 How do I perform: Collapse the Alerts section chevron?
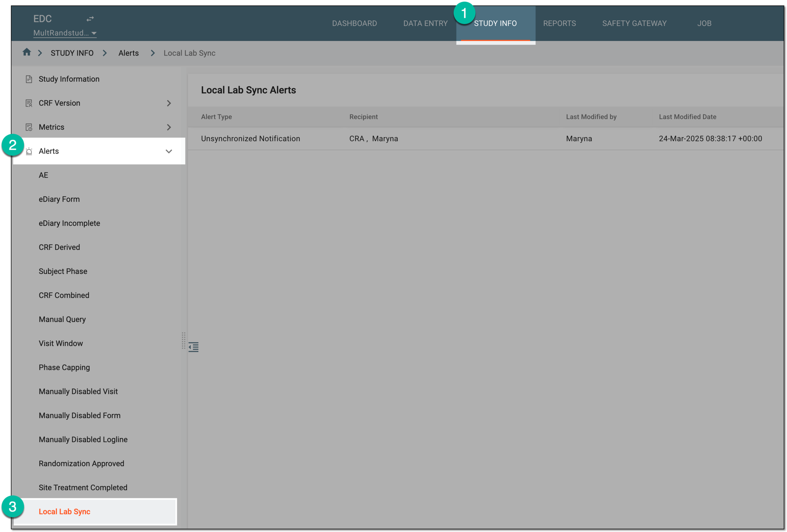coord(169,151)
